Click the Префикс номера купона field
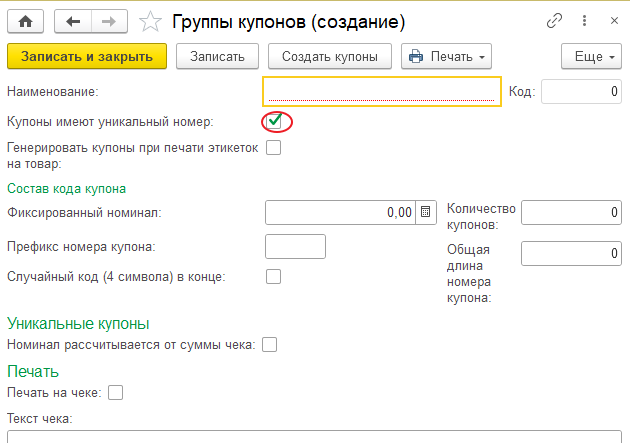Viewport: 630px width, 443px height. coord(295,246)
